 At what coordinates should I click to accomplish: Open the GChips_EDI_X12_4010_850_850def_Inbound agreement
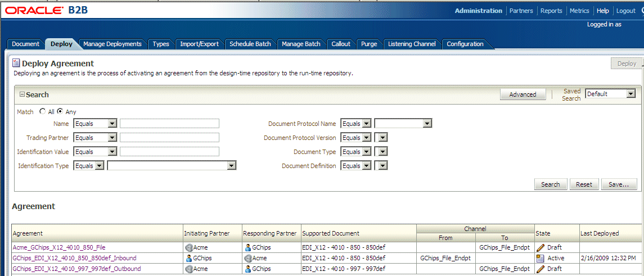75,259
